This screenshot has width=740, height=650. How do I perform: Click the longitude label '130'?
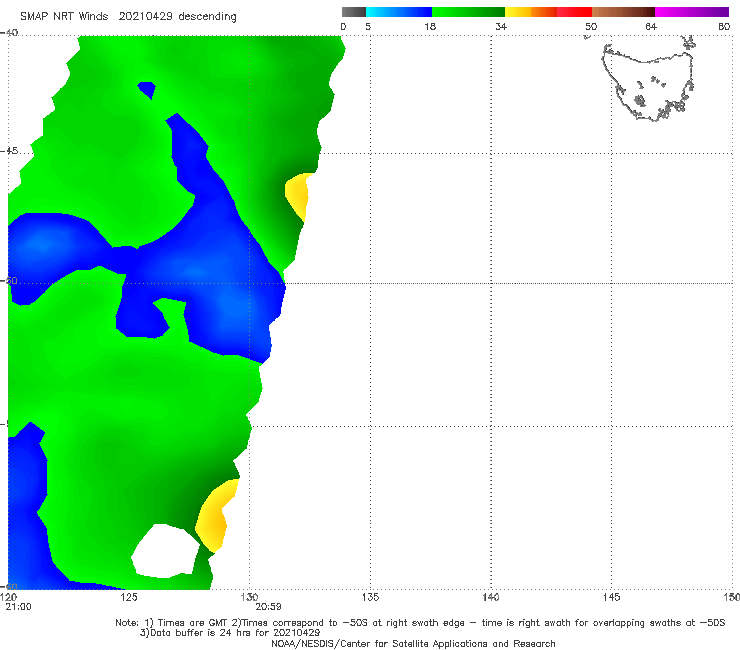tap(249, 598)
